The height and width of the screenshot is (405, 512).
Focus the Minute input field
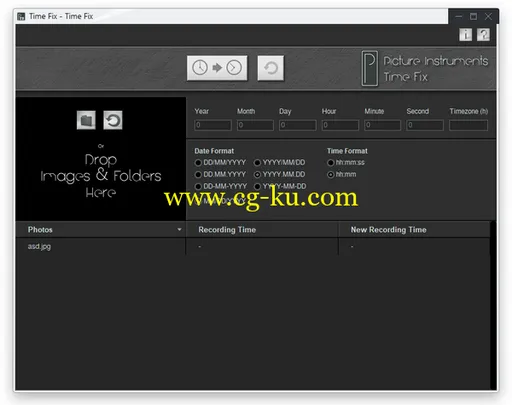382,125
